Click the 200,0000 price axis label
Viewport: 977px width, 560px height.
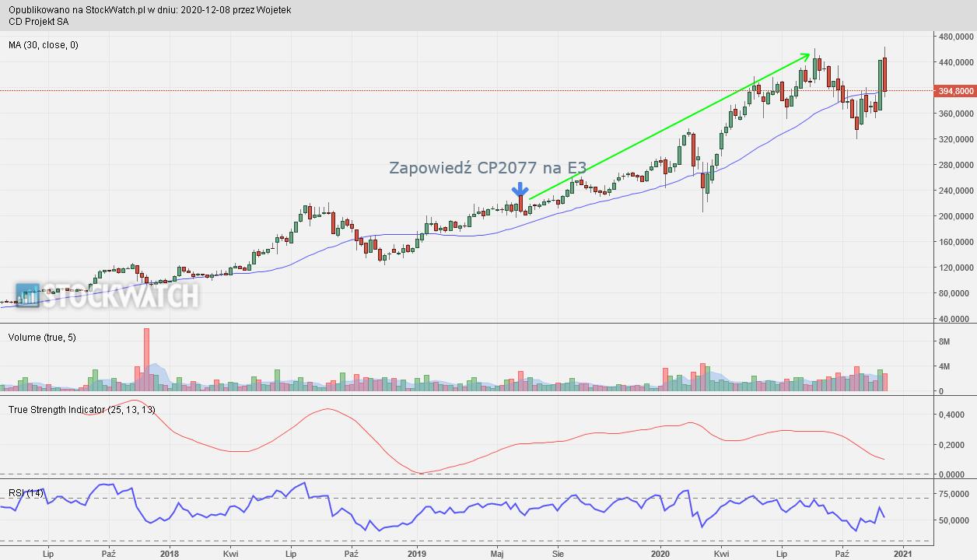coord(956,216)
